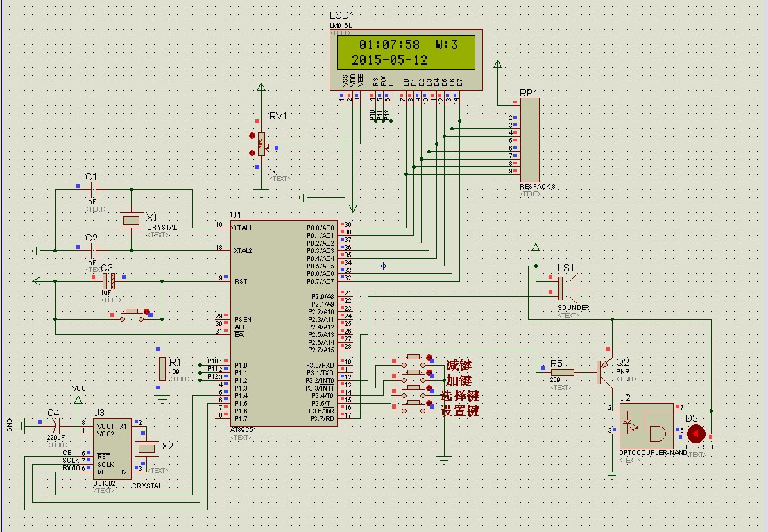Push the 加键 (increase) key switch
768x532 pixels.
(414, 376)
